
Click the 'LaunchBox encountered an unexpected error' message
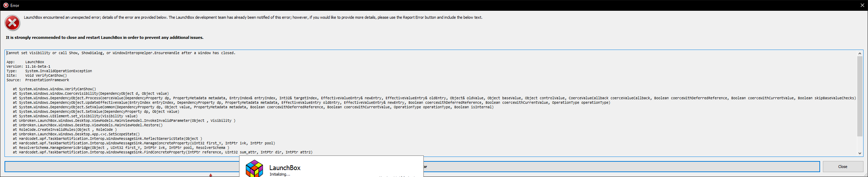pos(253,17)
